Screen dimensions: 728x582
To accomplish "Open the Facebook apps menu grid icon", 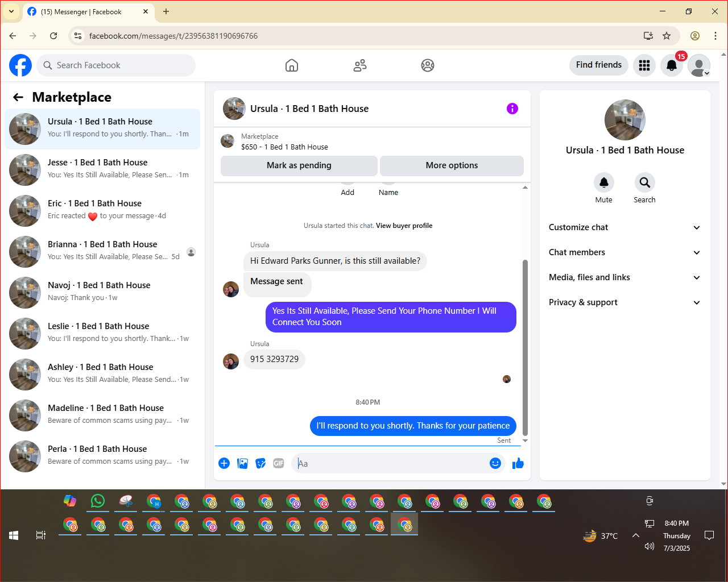I will [x=644, y=65].
